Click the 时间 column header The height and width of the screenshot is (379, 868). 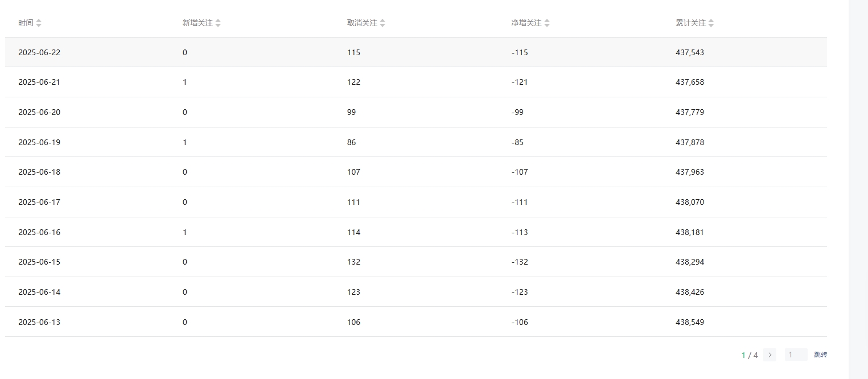(26, 23)
